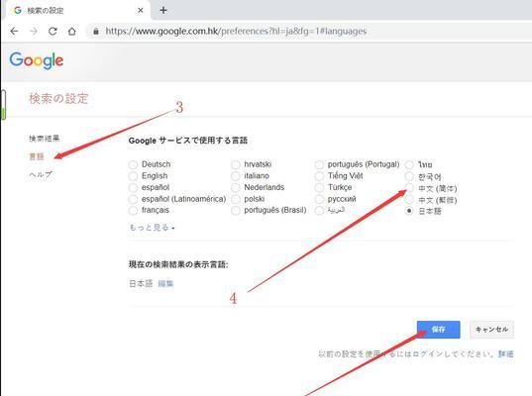Select the Türkçe radio button
This screenshot has width=532, height=396.
click(x=319, y=187)
